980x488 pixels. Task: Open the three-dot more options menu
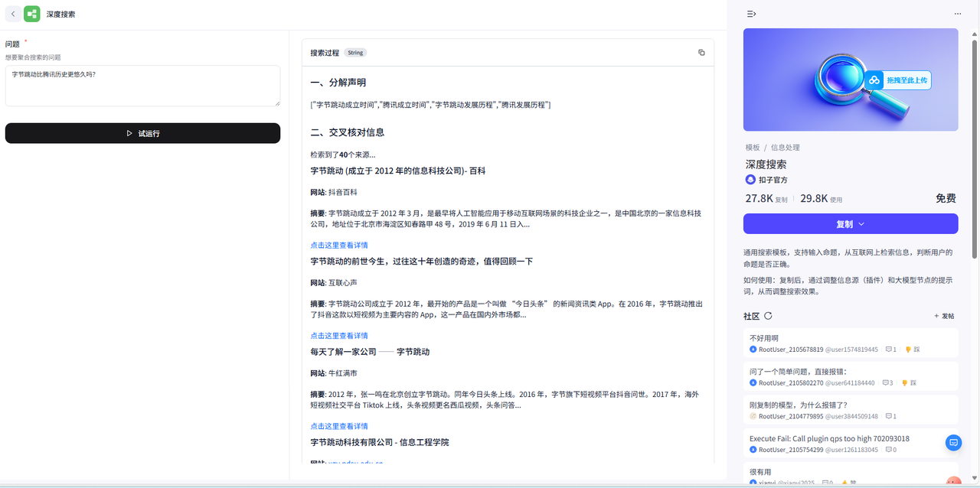(x=957, y=14)
